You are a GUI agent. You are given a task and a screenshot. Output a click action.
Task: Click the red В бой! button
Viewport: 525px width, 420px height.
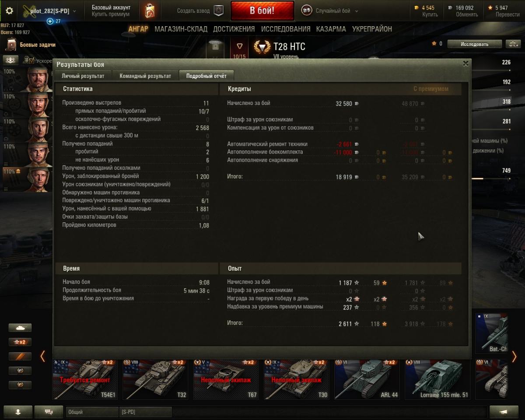[262, 11]
